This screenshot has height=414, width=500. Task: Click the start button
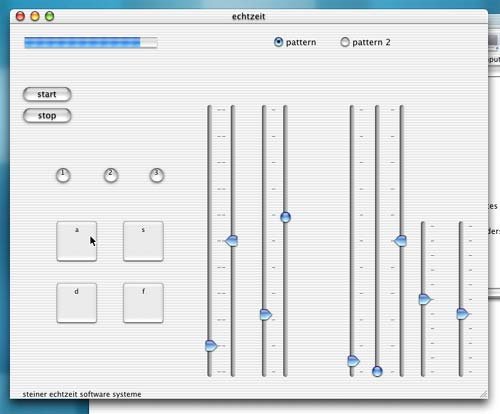[x=47, y=94]
